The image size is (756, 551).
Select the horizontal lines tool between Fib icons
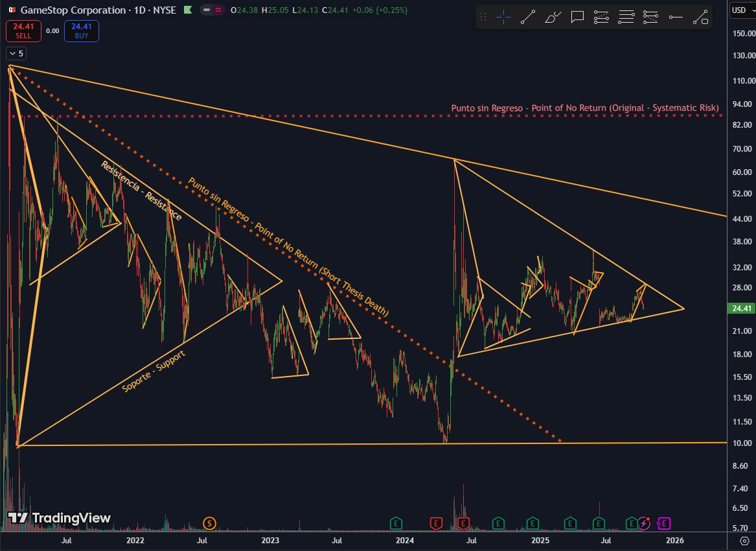click(626, 18)
